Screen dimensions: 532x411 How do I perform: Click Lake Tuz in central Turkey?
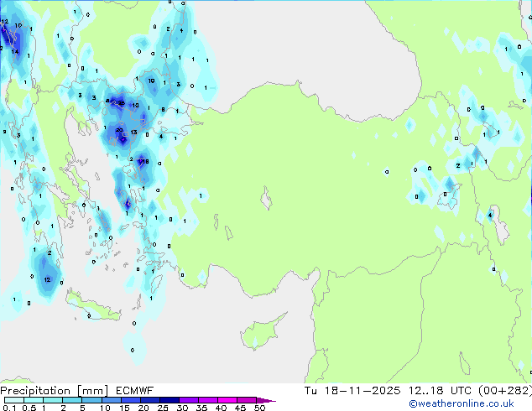coord(266,198)
